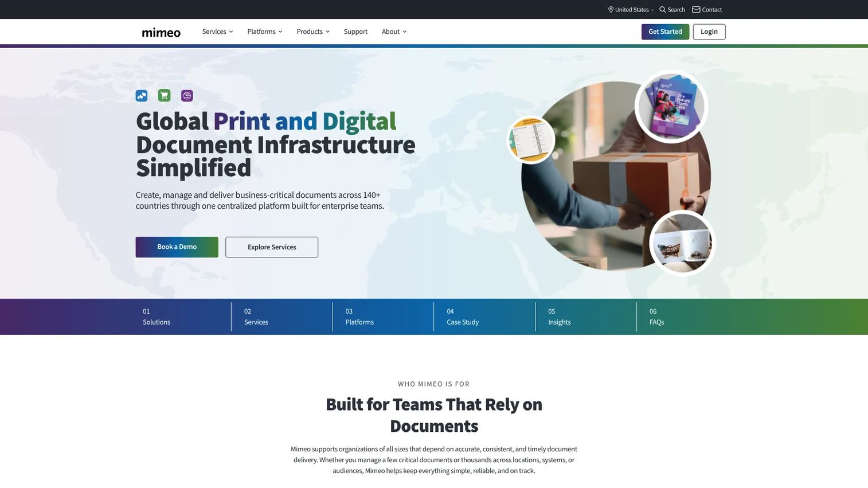Open the Support page

[355, 32]
